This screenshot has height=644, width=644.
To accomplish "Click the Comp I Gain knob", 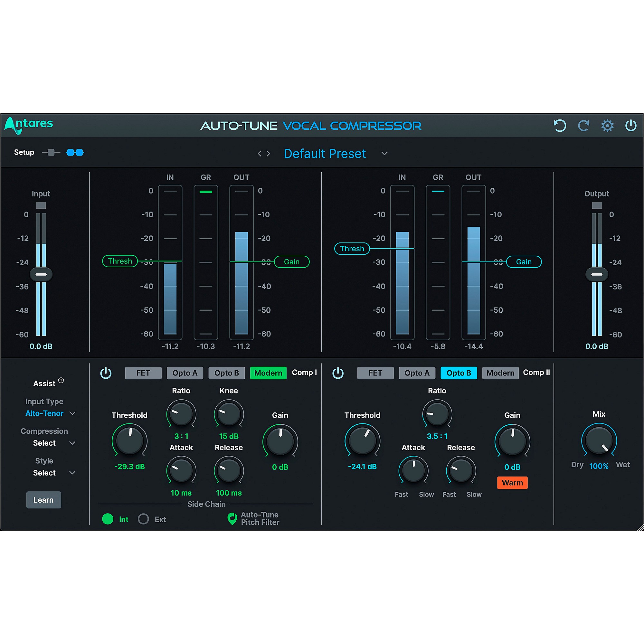I will [x=280, y=441].
